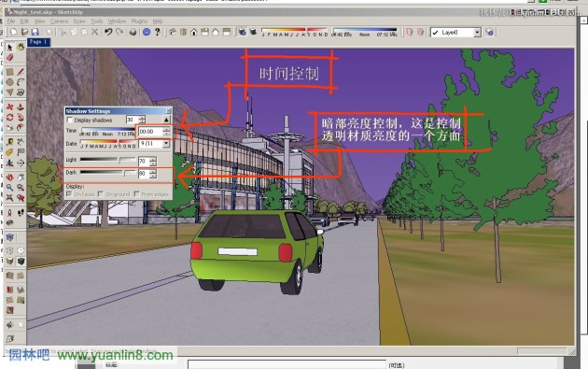Image resolution: width=588 pixels, height=369 pixels.
Task: Switch to front view house icon
Action: pyautogui.click(x=194, y=33)
